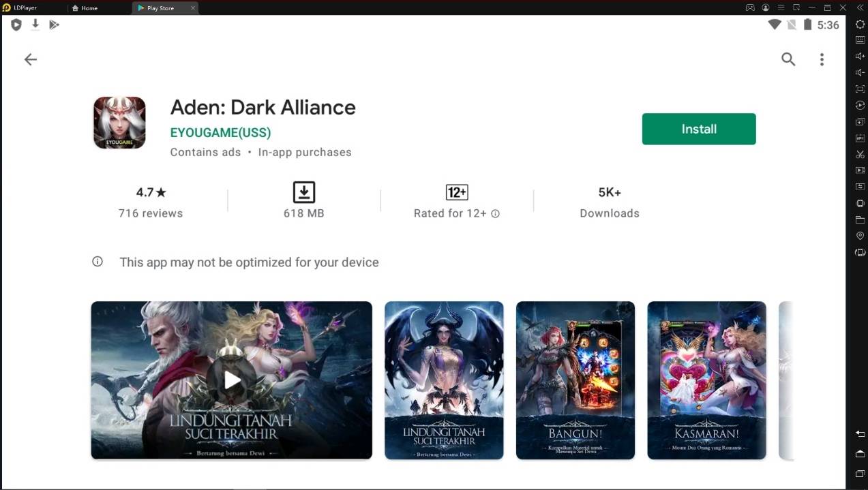
Task: Start the video recorder in sidebar
Action: [x=860, y=170]
